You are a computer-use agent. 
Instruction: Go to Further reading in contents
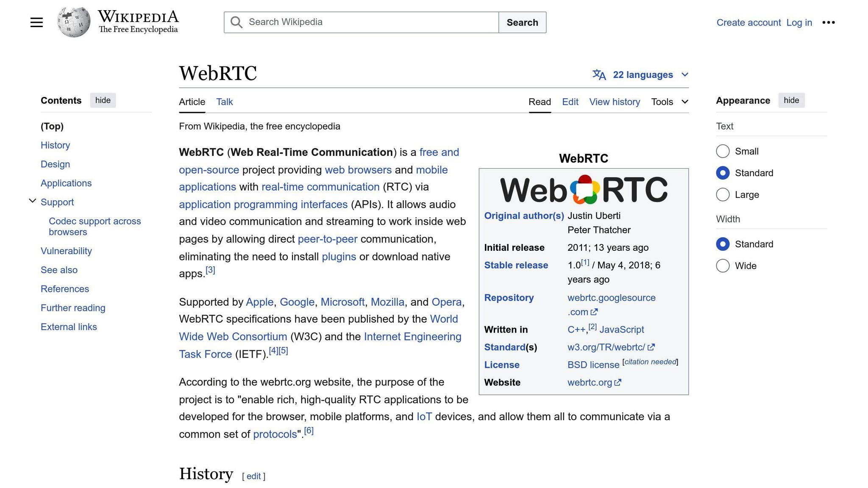[x=73, y=308]
